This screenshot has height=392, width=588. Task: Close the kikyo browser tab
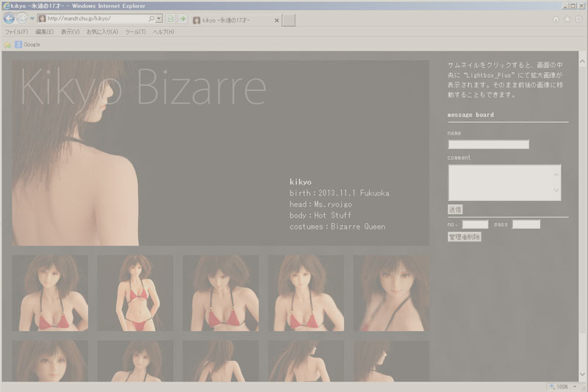[x=276, y=21]
